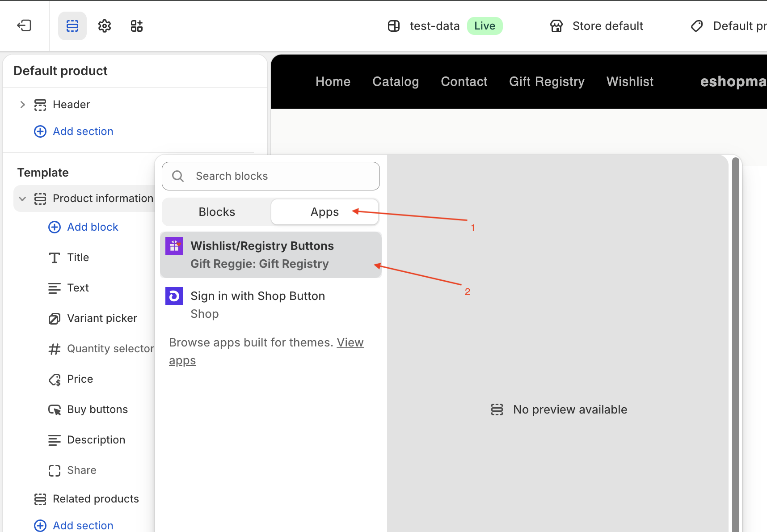
Task: Open the theme settings gear icon
Action: (105, 26)
